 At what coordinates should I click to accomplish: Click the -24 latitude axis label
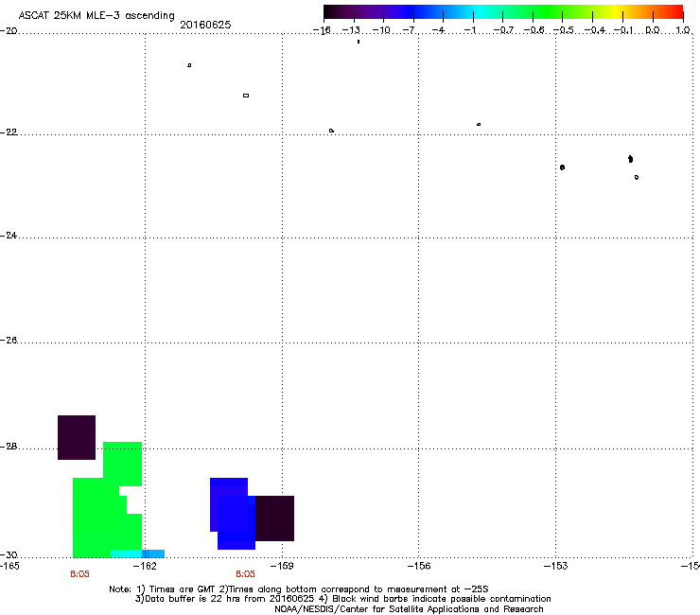[x=9, y=236]
